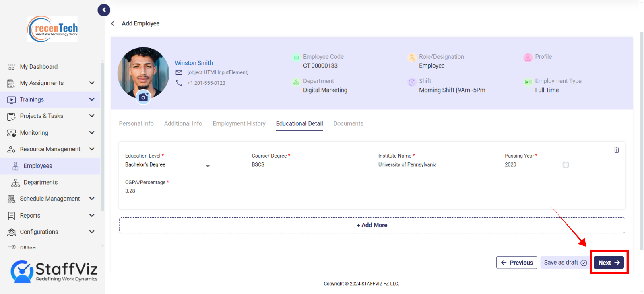Click the My Assignments sidebar icon

tap(11, 83)
